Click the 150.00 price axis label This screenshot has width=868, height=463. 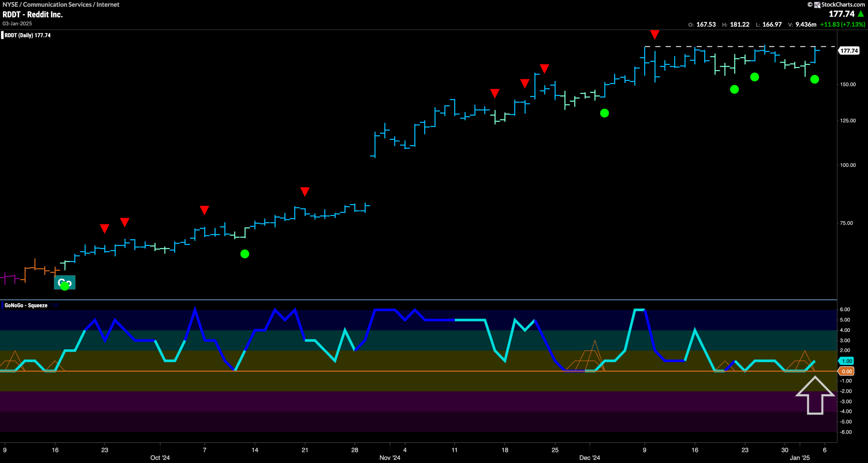coord(848,84)
